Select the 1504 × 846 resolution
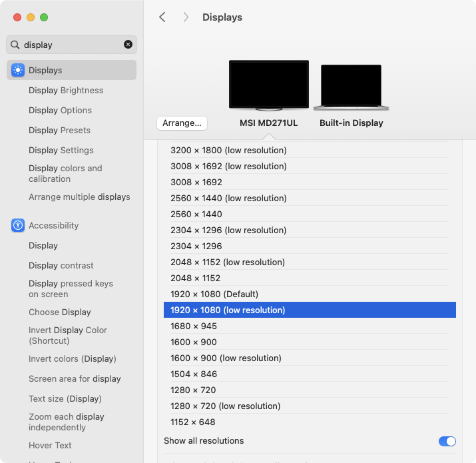This screenshot has height=463, width=476. 310,374
